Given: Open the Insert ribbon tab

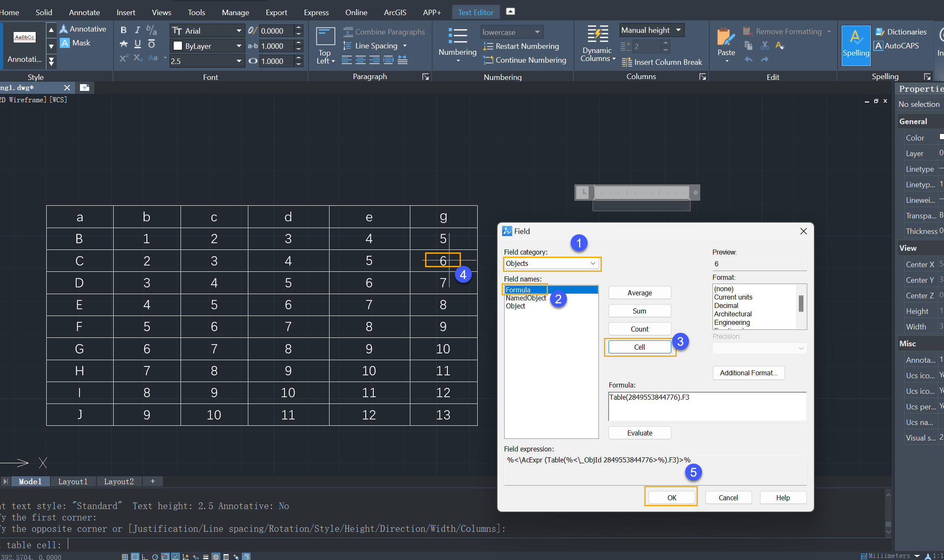Looking at the screenshot, I should pyautogui.click(x=126, y=12).
